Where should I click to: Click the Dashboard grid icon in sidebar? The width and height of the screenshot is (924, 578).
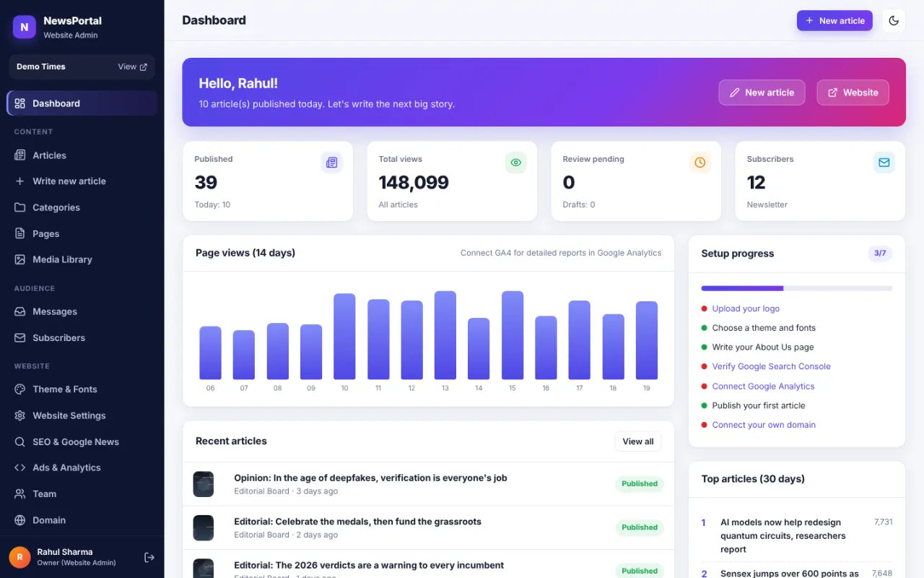click(19, 103)
